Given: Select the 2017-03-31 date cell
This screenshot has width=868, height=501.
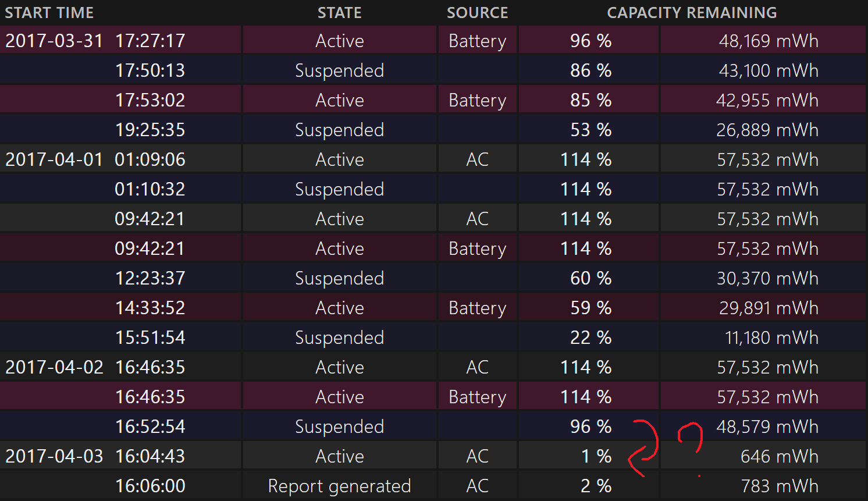Looking at the screenshot, I should click(54, 41).
